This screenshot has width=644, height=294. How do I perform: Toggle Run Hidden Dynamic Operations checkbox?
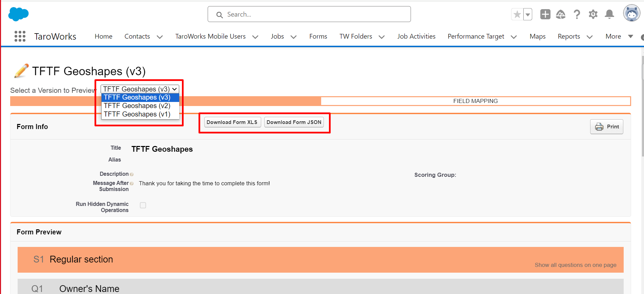pos(143,205)
